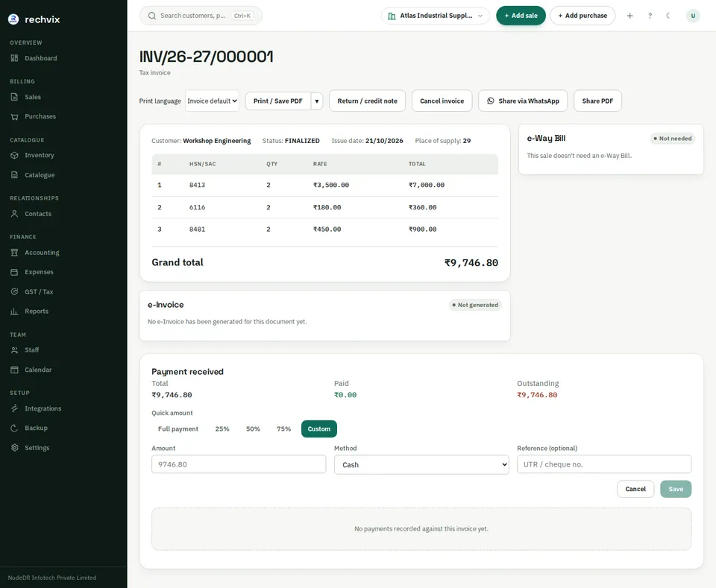Click Share PDF button

click(x=597, y=101)
